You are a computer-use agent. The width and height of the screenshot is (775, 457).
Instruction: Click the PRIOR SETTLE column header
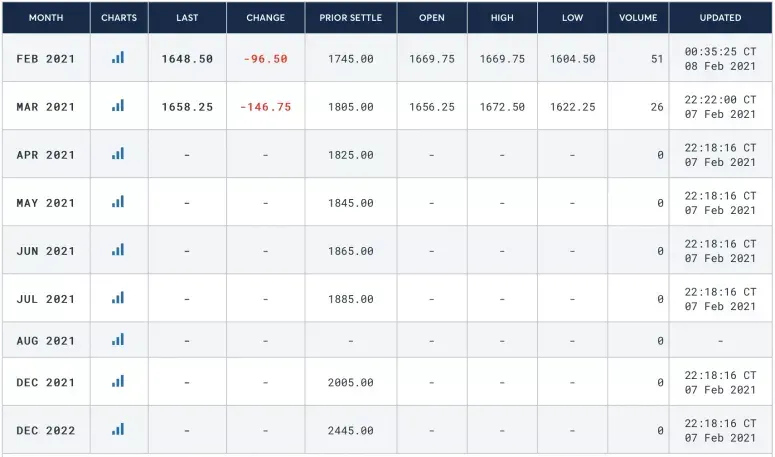(x=351, y=18)
